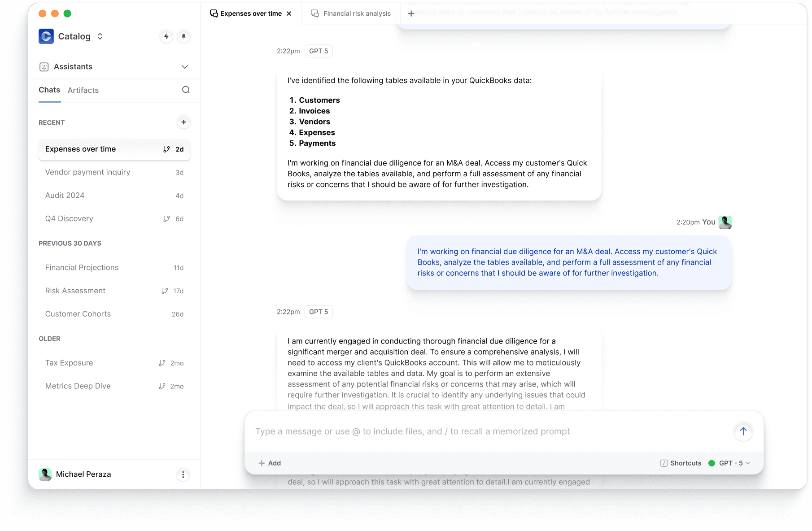Click the Catalog workspace name
Viewport: 812px width, 531px height.
(74, 36)
